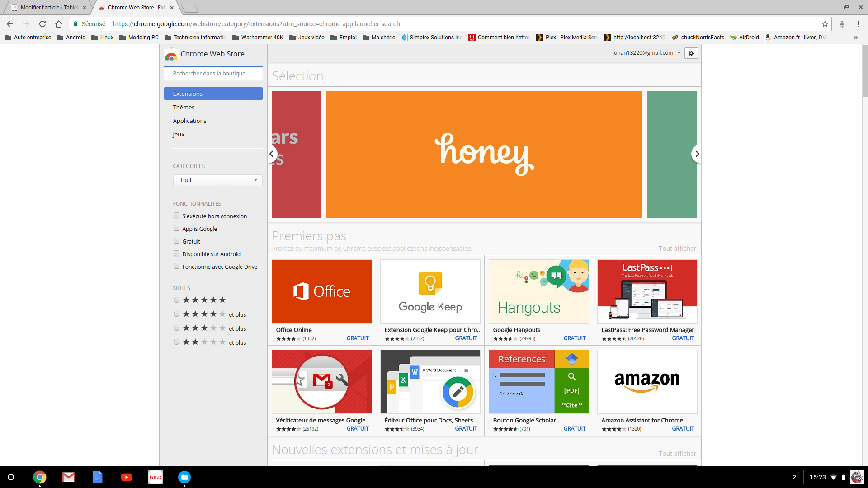Viewport: 868px width, 488px height.
Task: Enable S'exécute hors connexion filter
Action: tap(177, 216)
